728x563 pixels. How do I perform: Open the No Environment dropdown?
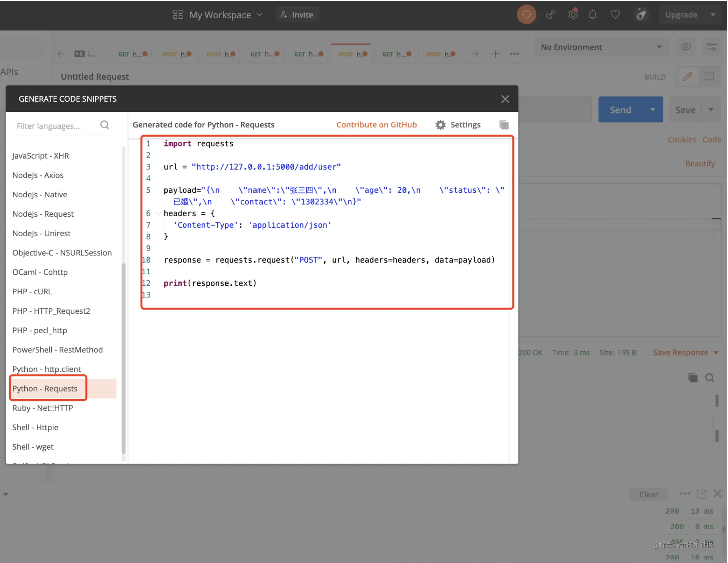tap(601, 47)
